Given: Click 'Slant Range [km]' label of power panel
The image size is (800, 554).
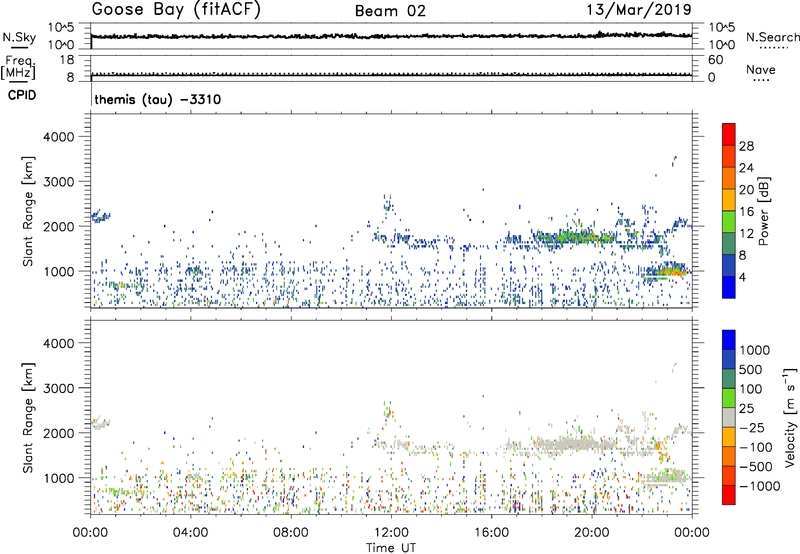Looking at the screenshot, I should (x=28, y=211).
